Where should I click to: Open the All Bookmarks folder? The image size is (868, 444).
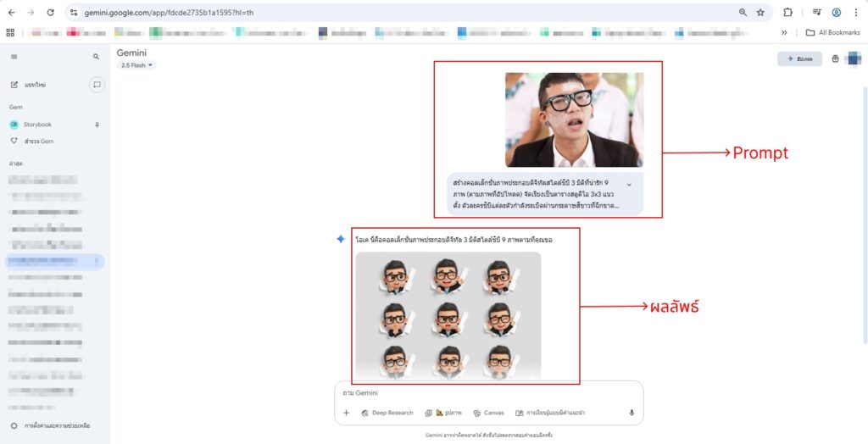(x=833, y=32)
